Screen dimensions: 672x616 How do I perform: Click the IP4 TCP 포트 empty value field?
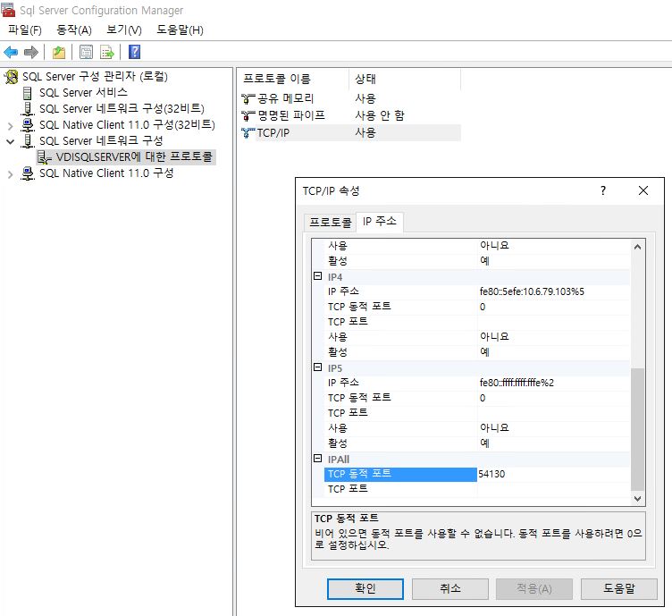[554, 322]
